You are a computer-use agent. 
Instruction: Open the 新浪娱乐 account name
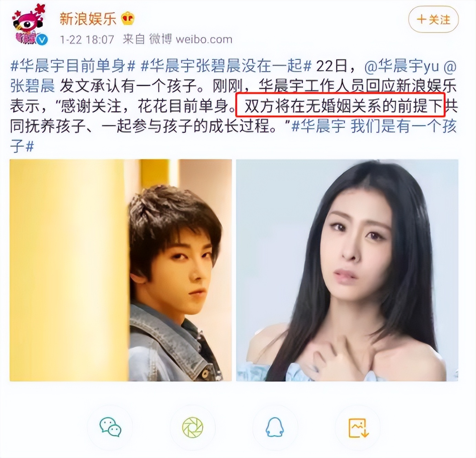(x=88, y=19)
